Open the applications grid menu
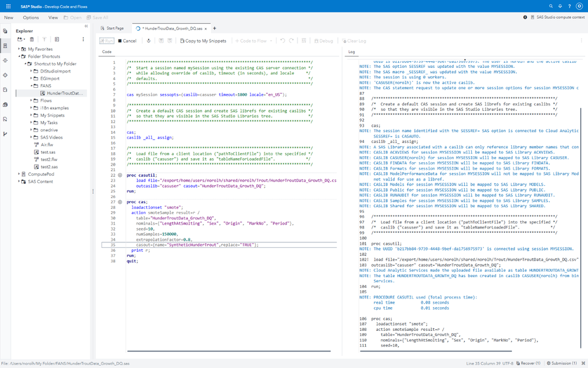The image size is (588, 368). point(8,6)
